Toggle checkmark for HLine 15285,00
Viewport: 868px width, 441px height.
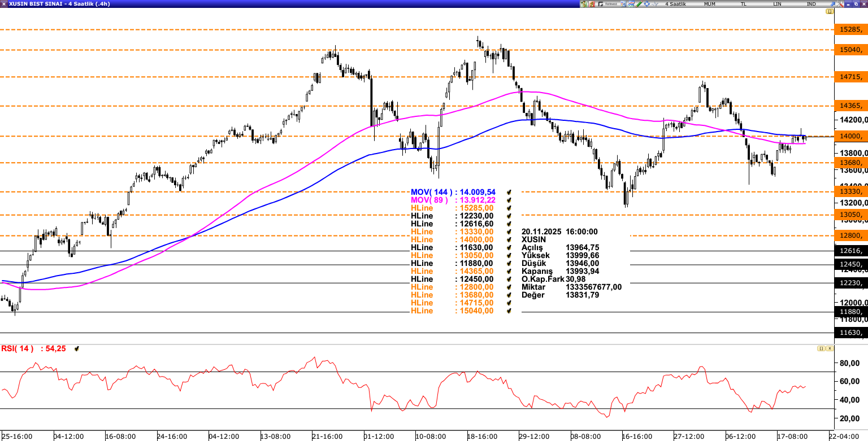tap(509, 208)
